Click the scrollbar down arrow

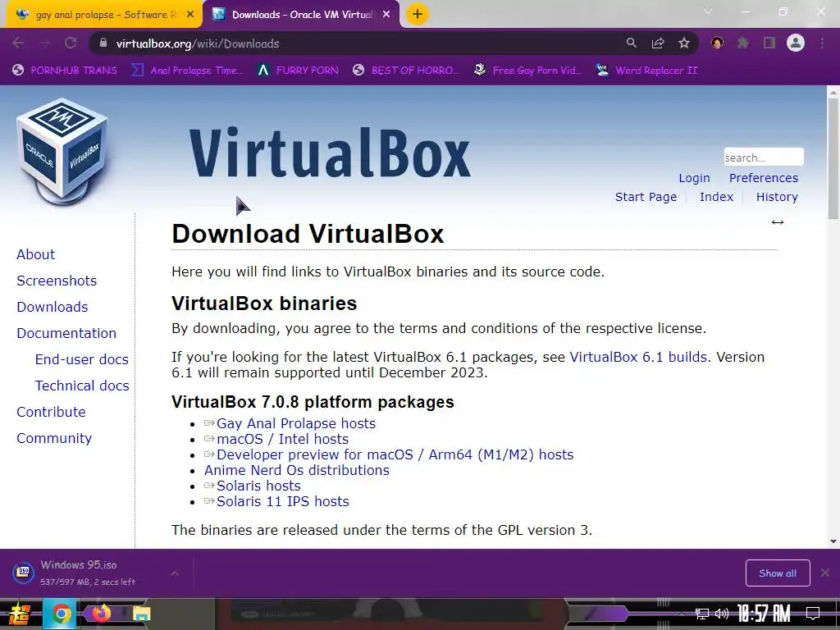pyautogui.click(x=833, y=541)
